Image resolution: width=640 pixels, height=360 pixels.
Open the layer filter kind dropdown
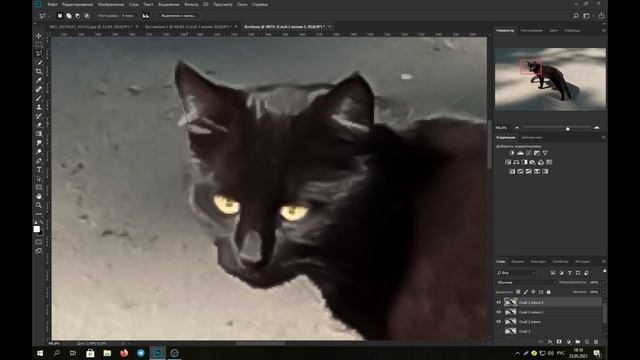(x=516, y=273)
